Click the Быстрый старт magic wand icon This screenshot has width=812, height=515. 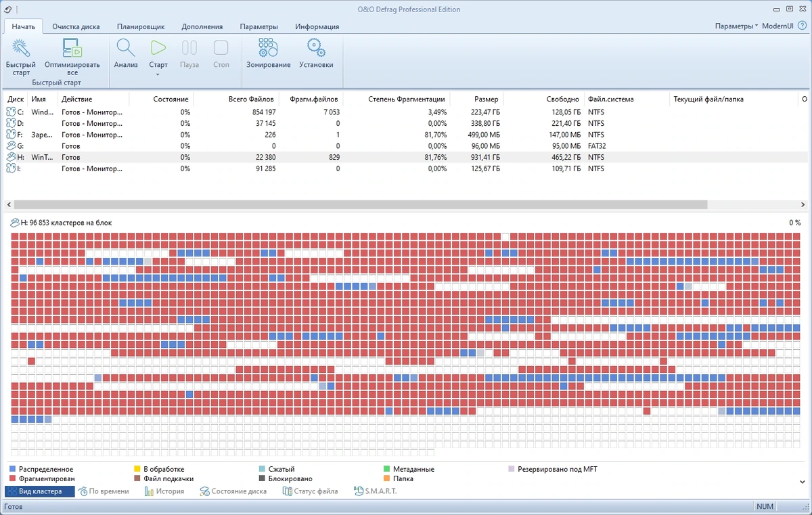(x=21, y=47)
